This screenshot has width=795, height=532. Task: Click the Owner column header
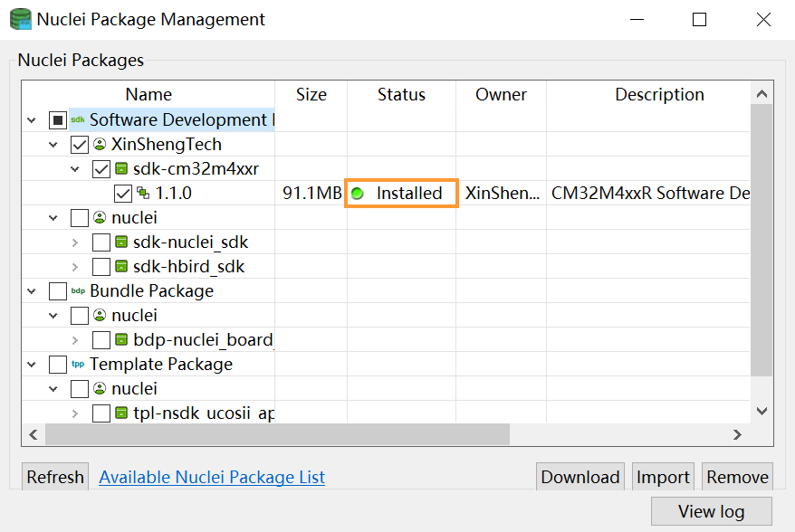(x=501, y=94)
